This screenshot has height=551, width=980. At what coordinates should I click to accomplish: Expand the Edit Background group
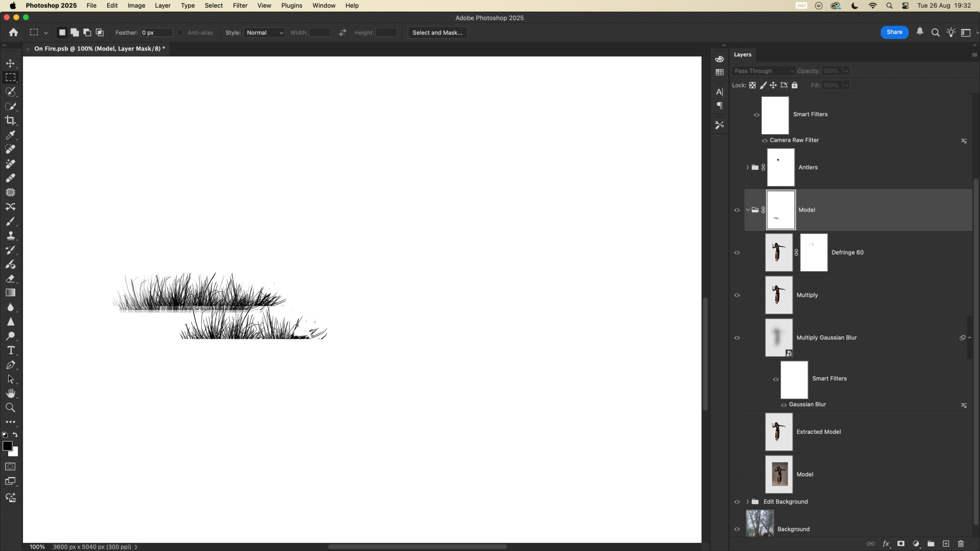click(747, 502)
